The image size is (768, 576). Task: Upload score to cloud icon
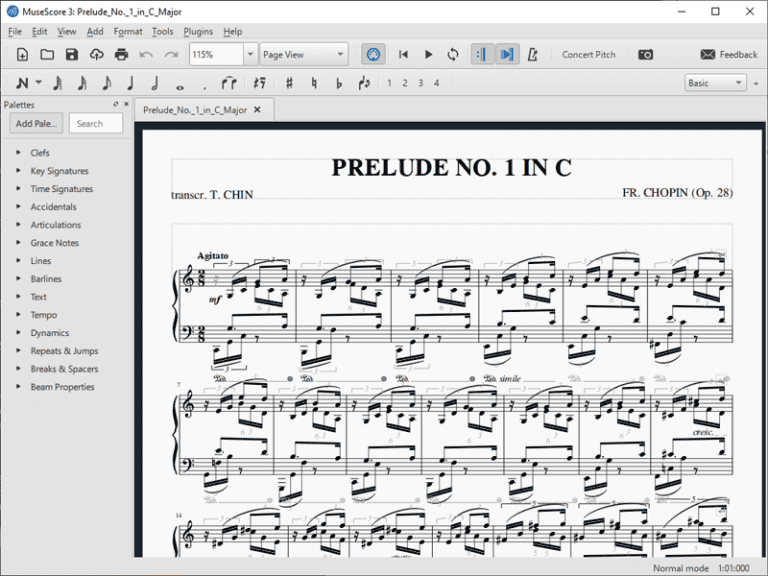pos(96,54)
